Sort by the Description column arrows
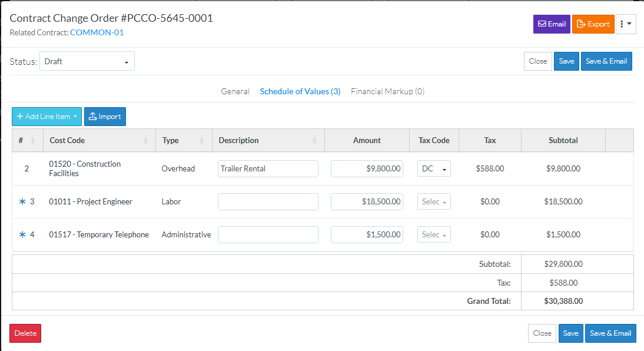The height and width of the screenshot is (351, 644). 314,141
